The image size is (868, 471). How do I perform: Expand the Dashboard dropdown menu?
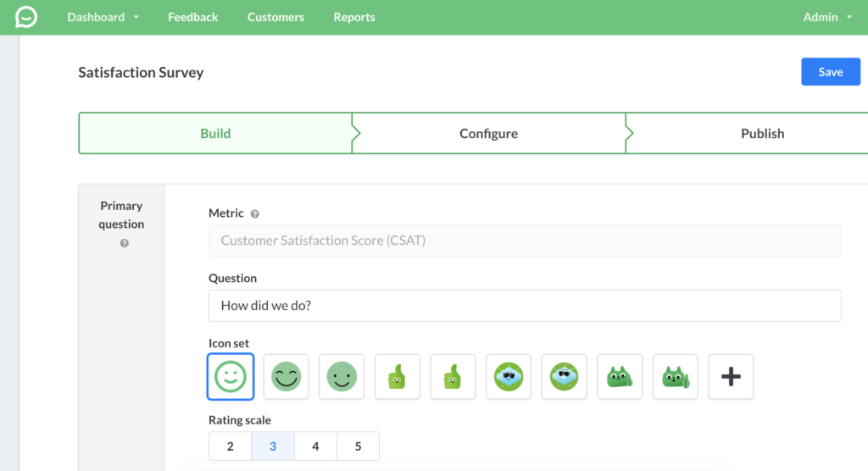pos(103,17)
